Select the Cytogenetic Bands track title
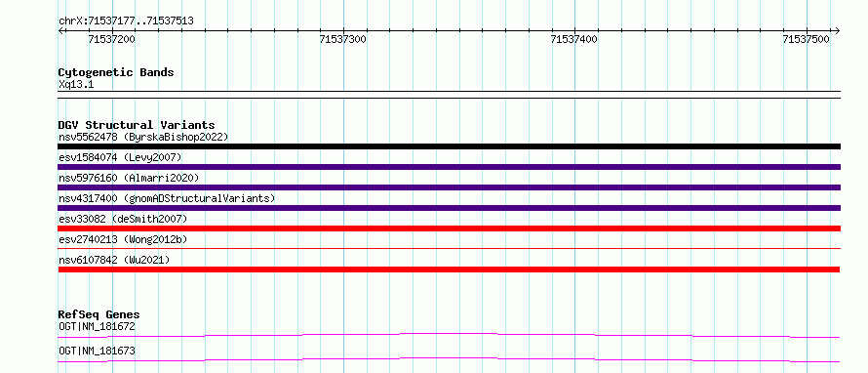The width and height of the screenshot is (868, 373). pyautogui.click(x=116, y=72)
